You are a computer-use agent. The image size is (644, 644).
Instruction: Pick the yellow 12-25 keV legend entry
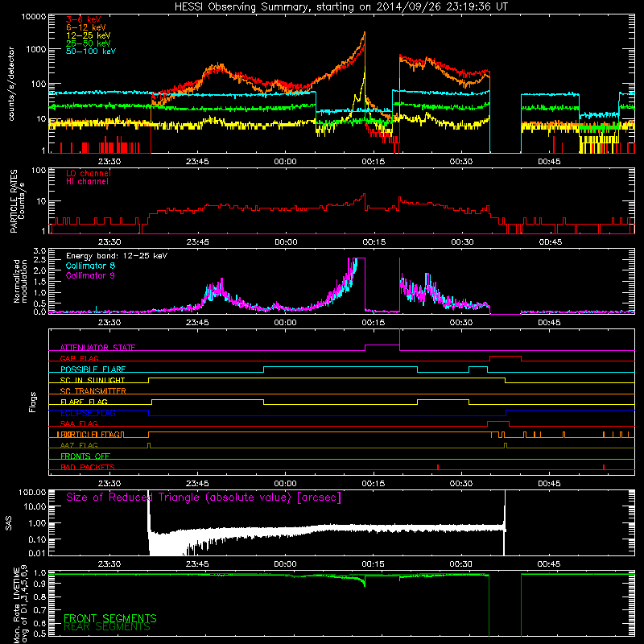(x=89, y=35)
